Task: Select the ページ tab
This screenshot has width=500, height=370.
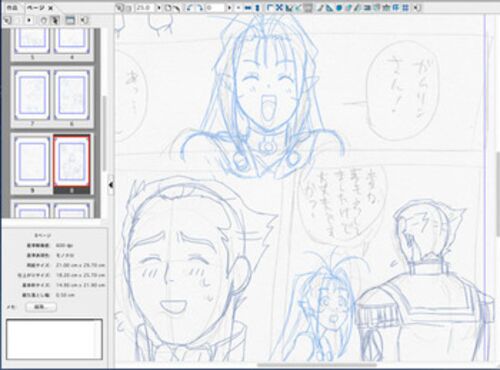Action: [x=35, y=8]
